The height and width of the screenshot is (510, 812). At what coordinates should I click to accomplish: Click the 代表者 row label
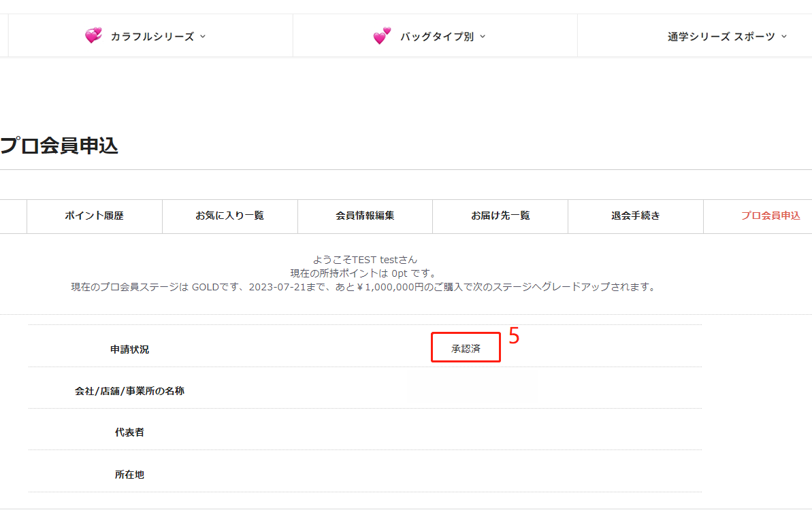coord(129,432)
